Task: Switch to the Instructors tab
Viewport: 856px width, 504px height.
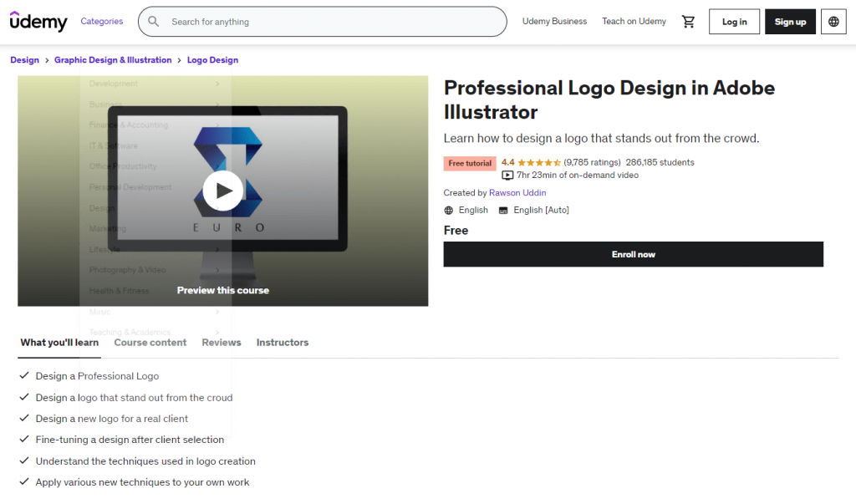Action: (x=283, y=343)
